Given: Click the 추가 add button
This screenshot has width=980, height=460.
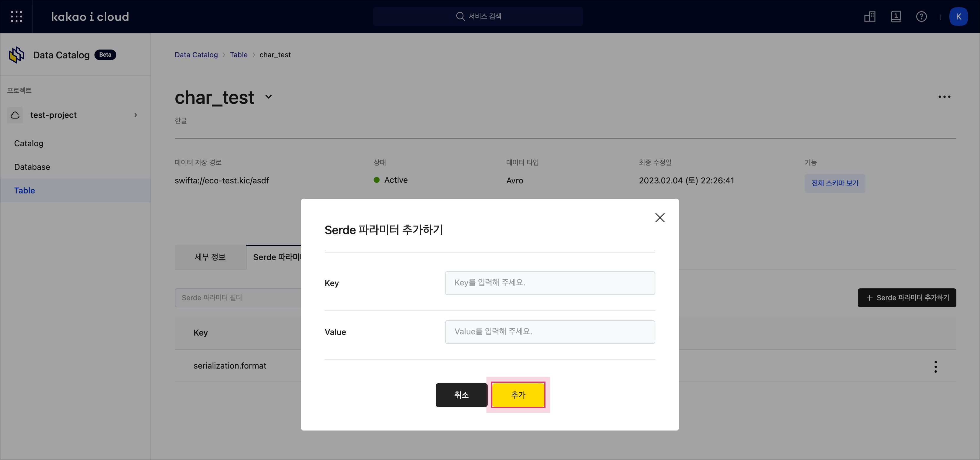Looking at the screenshot, I should pos(518,395).
